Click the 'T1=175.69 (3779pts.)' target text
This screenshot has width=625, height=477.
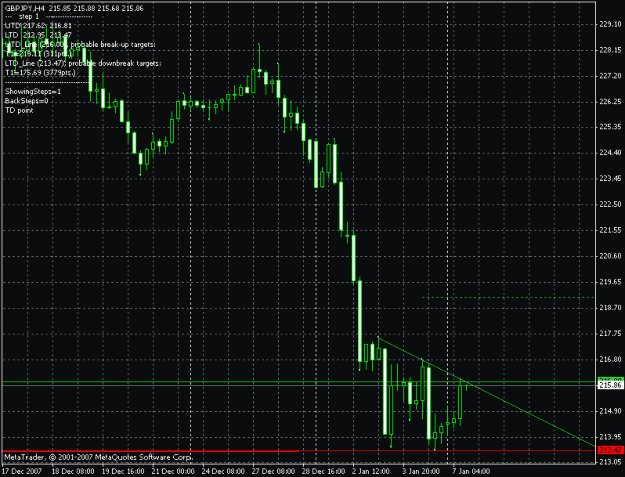40,73
